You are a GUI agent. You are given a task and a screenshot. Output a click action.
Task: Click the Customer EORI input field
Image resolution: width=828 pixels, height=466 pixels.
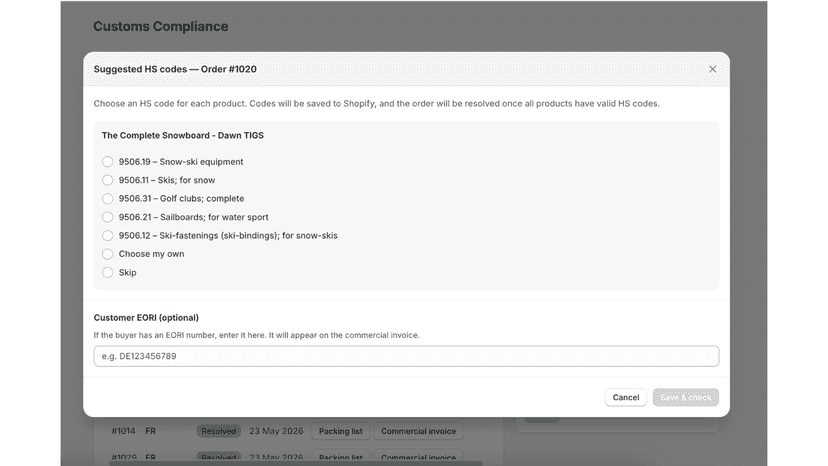(406, 356)
